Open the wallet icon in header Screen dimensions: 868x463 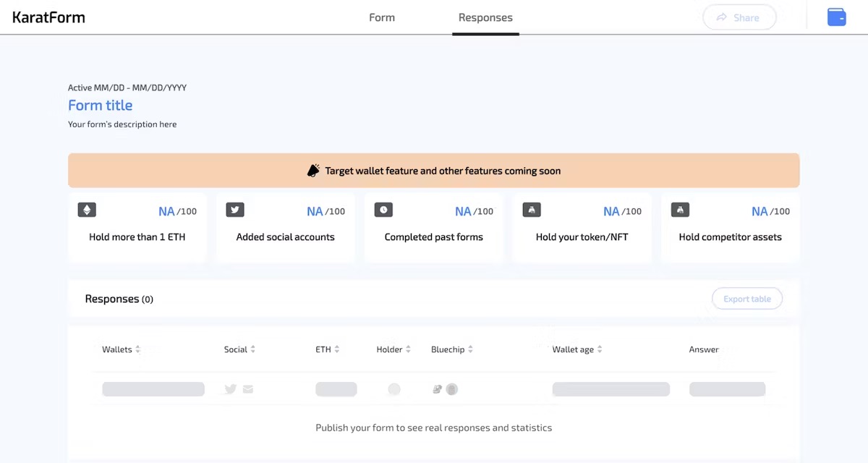click(837, 17)
